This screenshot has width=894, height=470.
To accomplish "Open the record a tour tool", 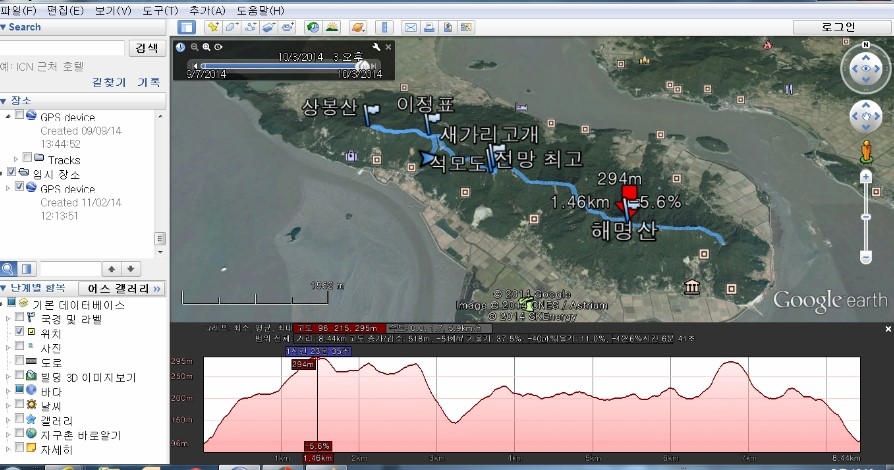I will tap(288, 27).
